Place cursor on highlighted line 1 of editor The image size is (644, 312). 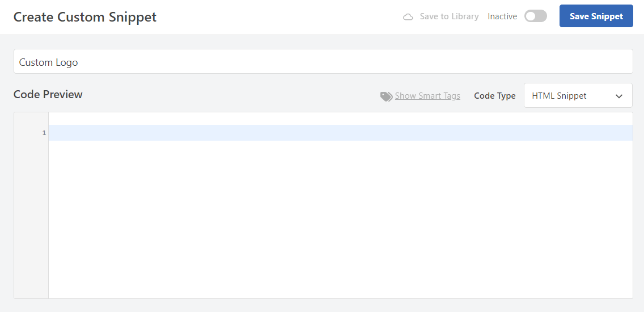340,133
